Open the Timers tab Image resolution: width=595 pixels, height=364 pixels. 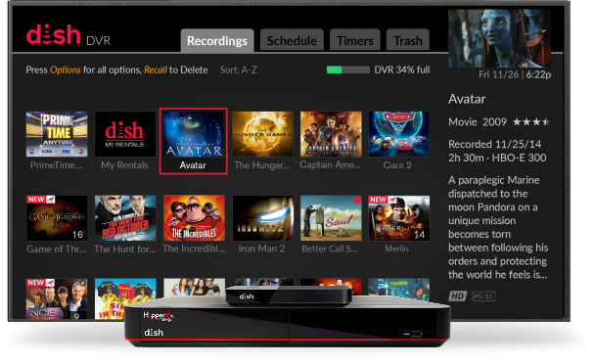click(x=355, y=40)
